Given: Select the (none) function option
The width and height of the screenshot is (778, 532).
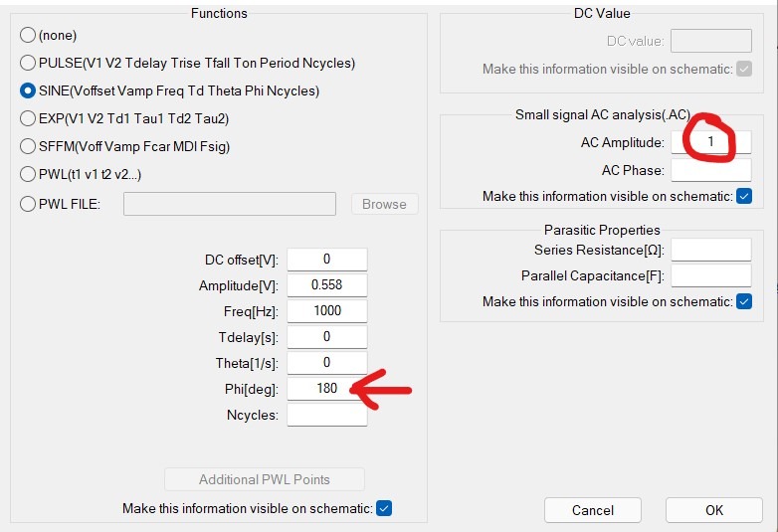Looking at the screenshot, I should pyautogui.click(x=28, y=35).
